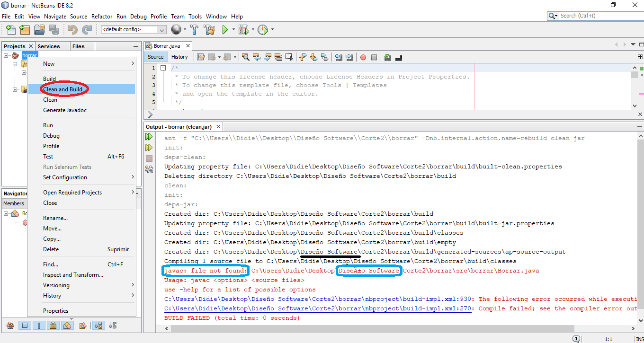The width and height of the screenshot is (644, 343).
Task: Minimize the Projects window group
Action: tap(136, 46)
